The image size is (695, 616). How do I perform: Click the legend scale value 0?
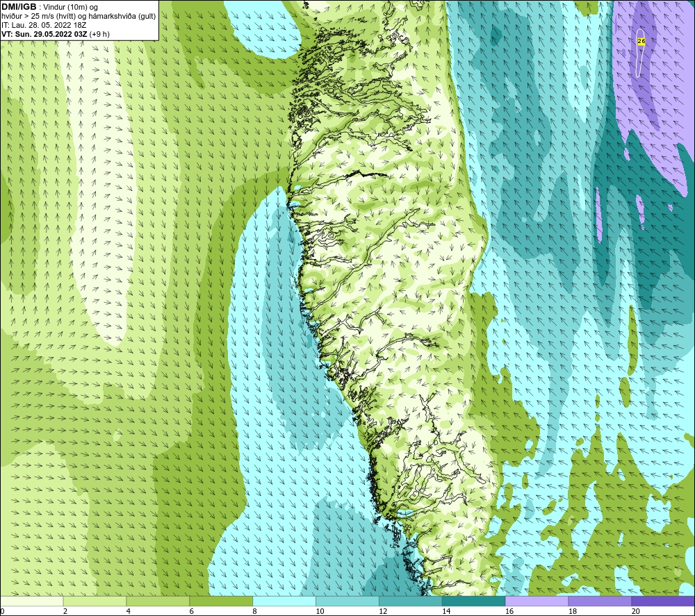coord(2,611)
